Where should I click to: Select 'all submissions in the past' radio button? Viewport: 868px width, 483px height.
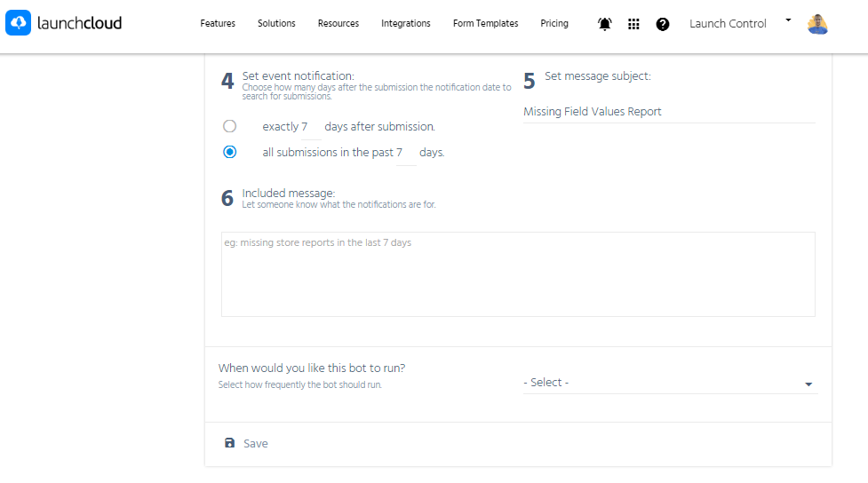click(230, 152)
